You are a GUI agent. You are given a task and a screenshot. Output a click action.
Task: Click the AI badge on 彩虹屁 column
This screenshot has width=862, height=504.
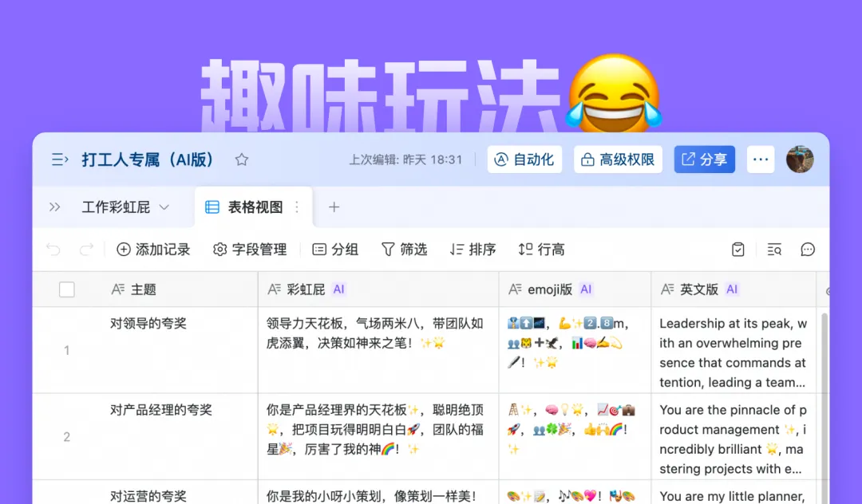pos(338,289)
